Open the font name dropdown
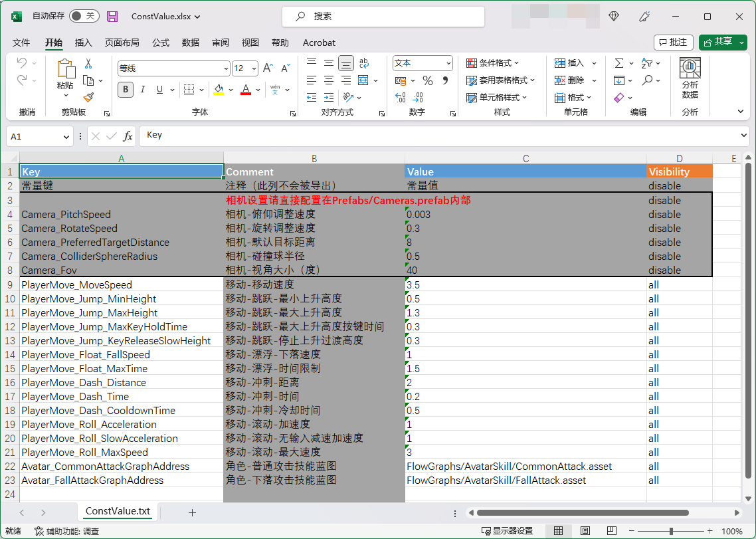This screenshot has height=539, width=756. [x=226, y=68]
